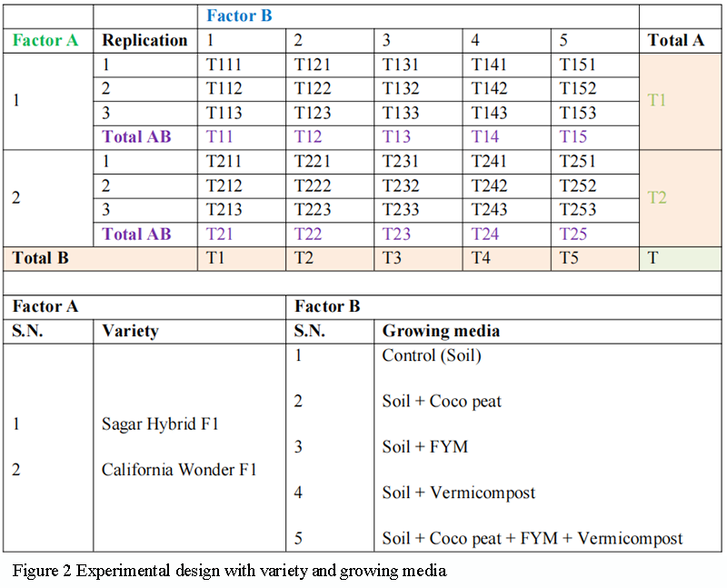
Task: Click the Total A column header
Action: [x=677, y=40]
